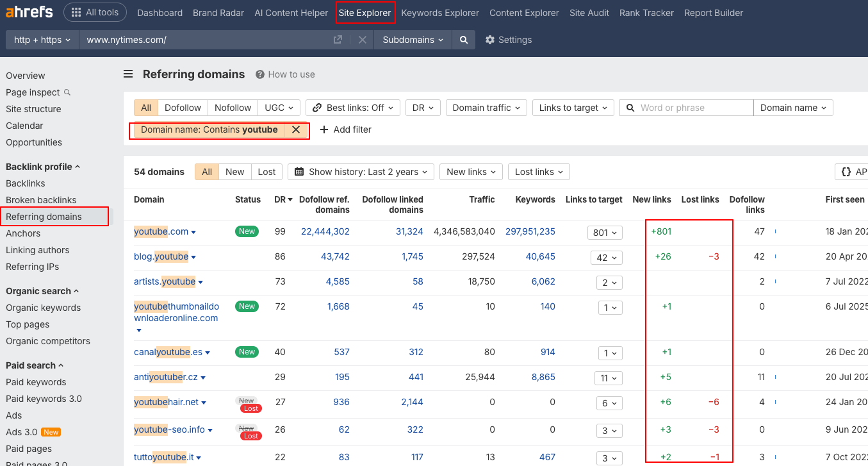Select the All link-type filter

[x=146, y=108]
